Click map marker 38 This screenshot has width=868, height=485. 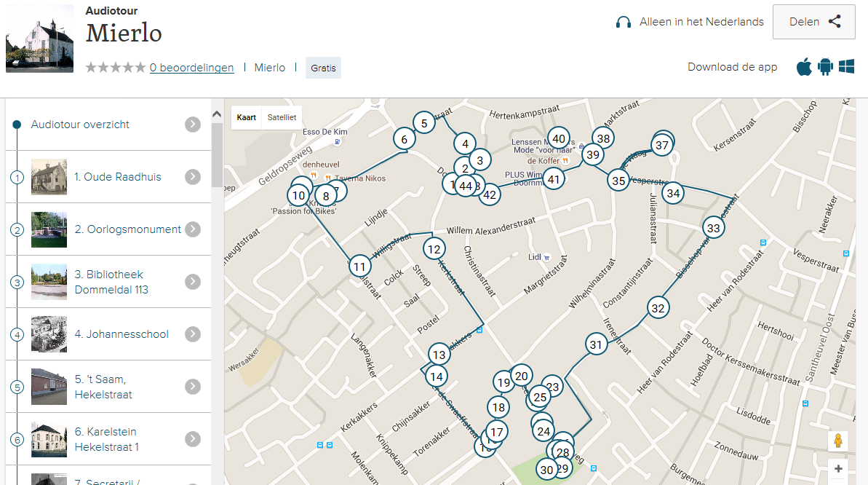[x=603, y=138]
